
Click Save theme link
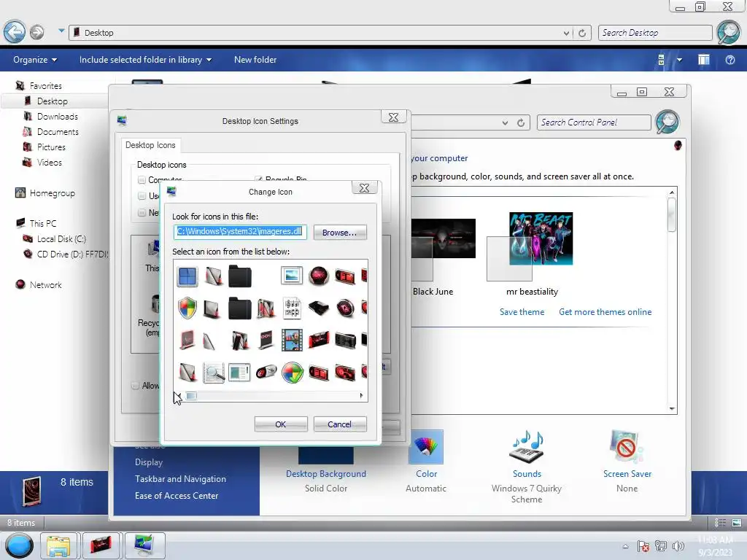click(x=522, y=312)
